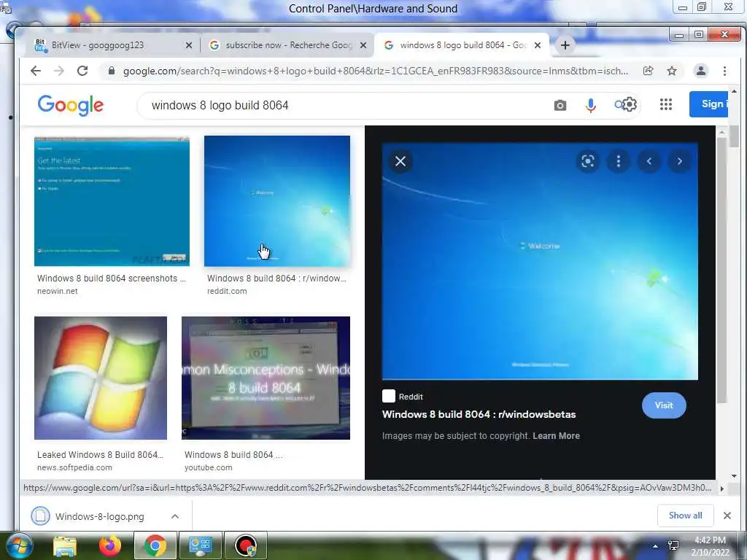
Task: Click the Reddit source label
Action: (x=410, y=397)
